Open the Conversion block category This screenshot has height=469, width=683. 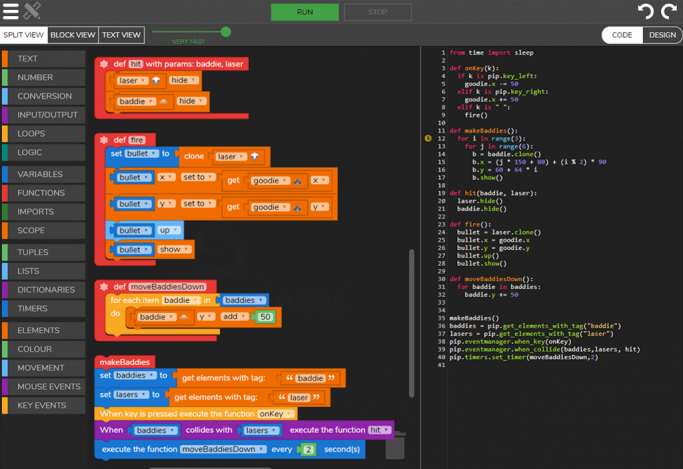[x=44, y=96]
